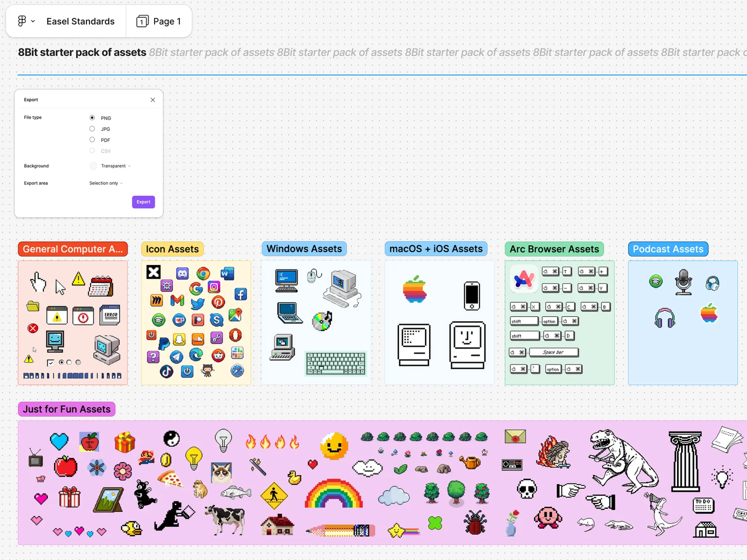The height and width of the screenshot is (560, 747).
Task: Select the TikTok icon
Action: 167,371
